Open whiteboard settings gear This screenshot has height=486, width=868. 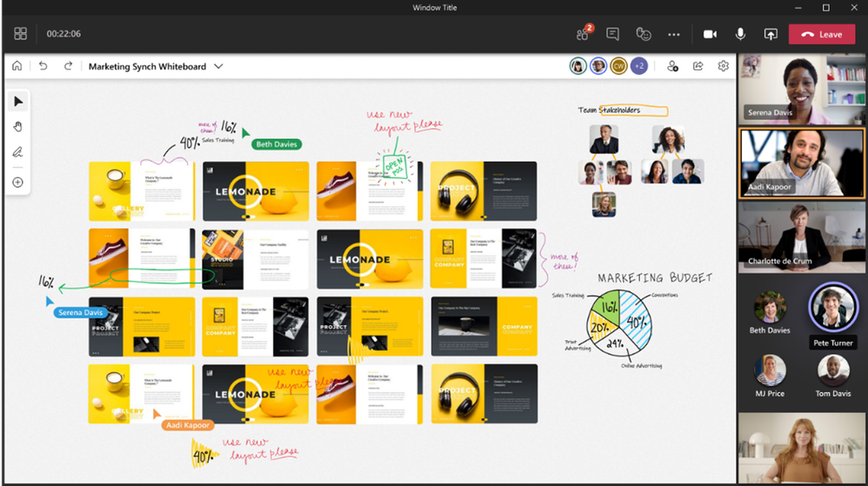click(723, 66)
